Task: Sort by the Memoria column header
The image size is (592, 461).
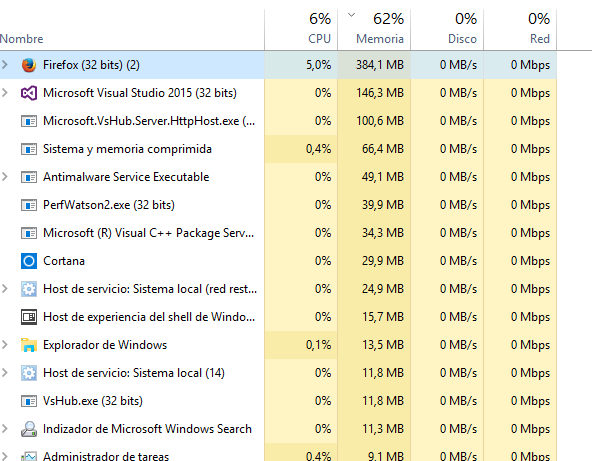Action: click(x=374, y=29)
